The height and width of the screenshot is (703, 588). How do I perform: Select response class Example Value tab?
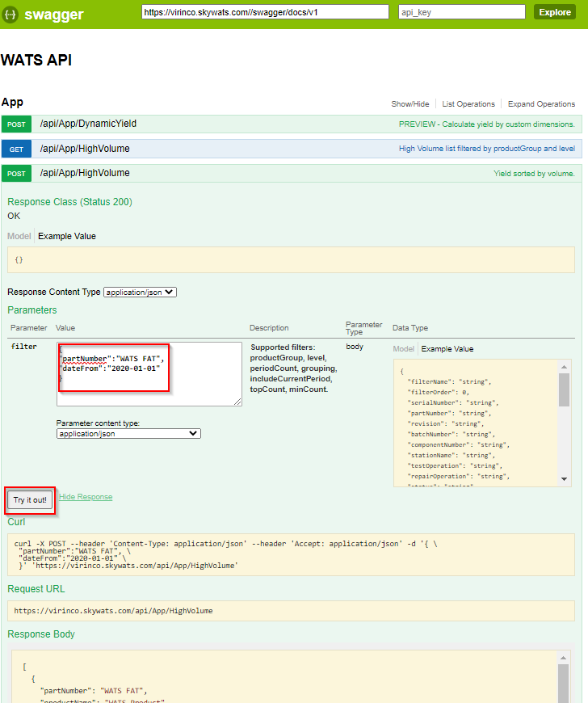(x=67, y=236)
